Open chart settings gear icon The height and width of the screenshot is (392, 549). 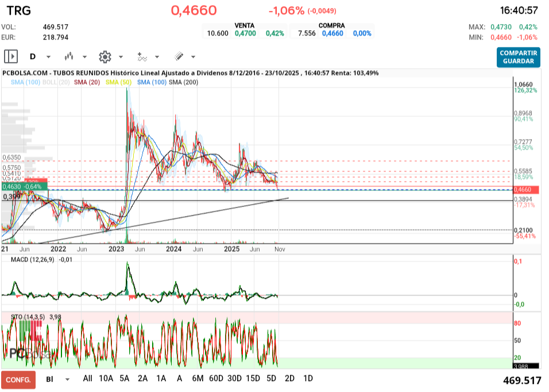[x=105, y=56]
